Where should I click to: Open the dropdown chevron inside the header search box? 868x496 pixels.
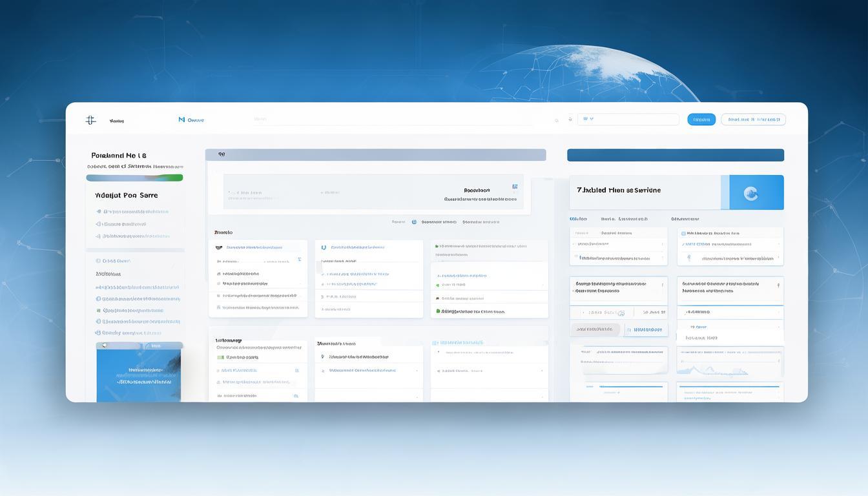click(x=591, y=119)
